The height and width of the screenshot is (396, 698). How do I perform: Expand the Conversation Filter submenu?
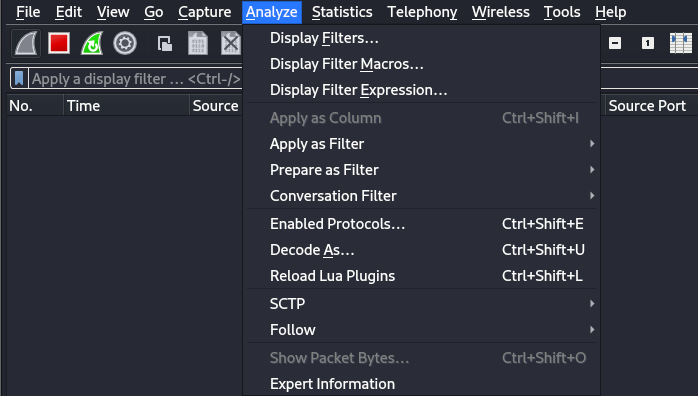pyautogui.click(x=421, y=196)
